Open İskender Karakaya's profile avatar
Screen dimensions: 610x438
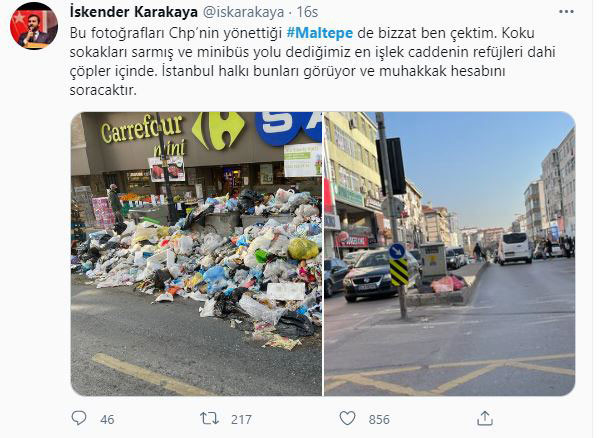click(x=34, y=26)
